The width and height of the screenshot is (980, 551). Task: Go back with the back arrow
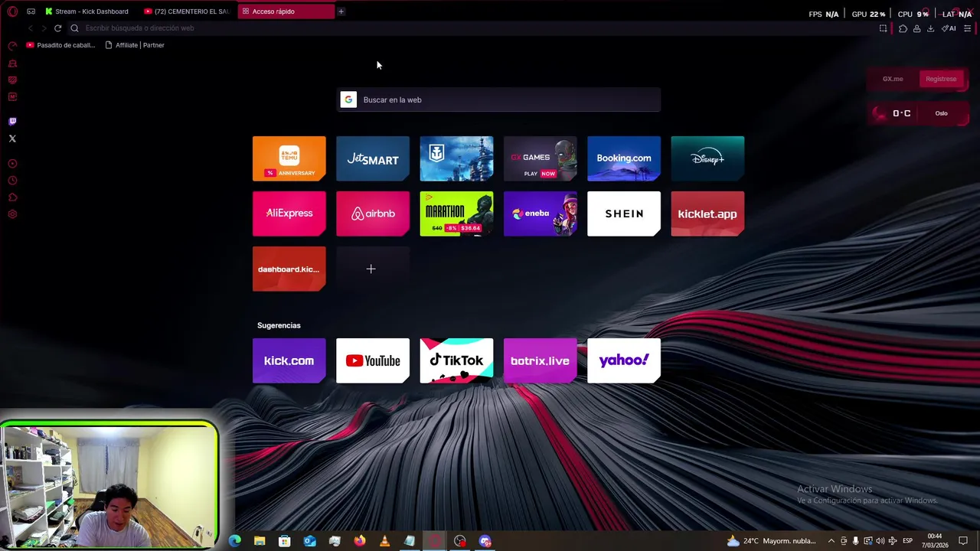(30, 28)
